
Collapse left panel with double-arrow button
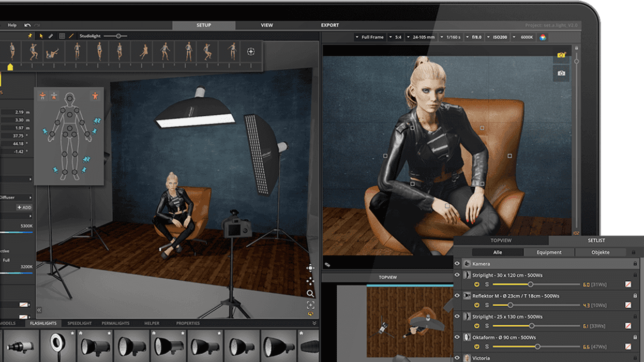pyautogui.click(x=39, y=310)
